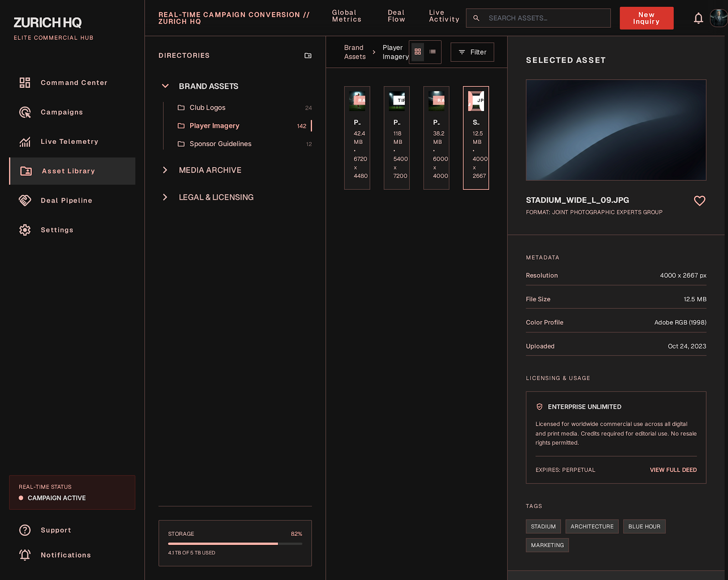728x580 pixels.
Task: Click the '4.1 TB OF 5 TB USED' text
Action: click(192, 553)
